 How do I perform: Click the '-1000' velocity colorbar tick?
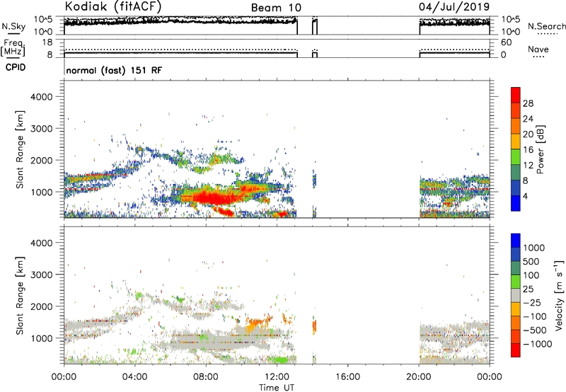click(x=537, y=344)
